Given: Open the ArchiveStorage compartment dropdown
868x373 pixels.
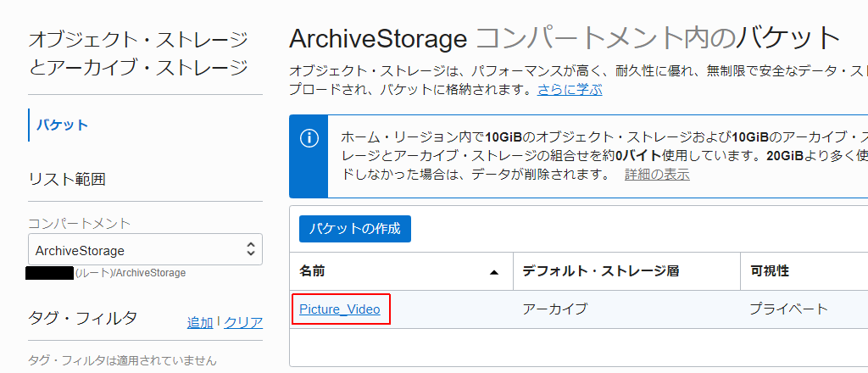Looking at the screenshot, I should coord(145,250).
